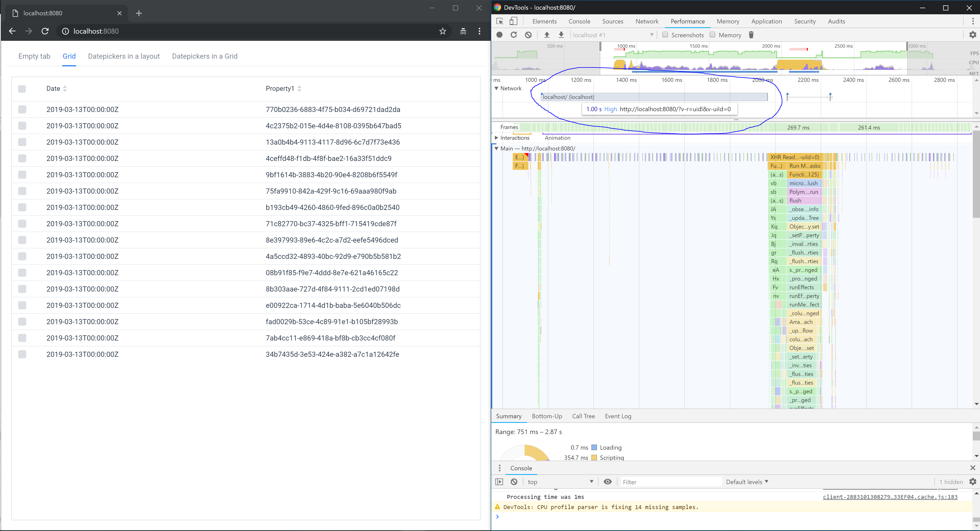
Task: Save the current profile to disk
Action: tap(561, 35)
